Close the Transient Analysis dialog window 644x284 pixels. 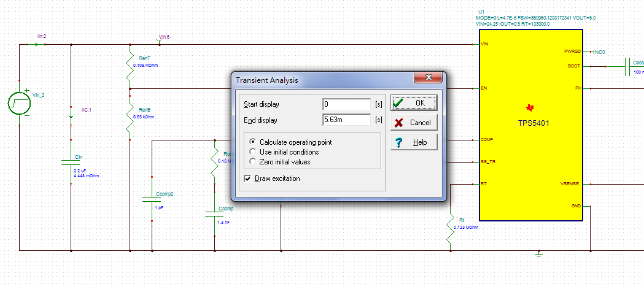pos(428,77)
